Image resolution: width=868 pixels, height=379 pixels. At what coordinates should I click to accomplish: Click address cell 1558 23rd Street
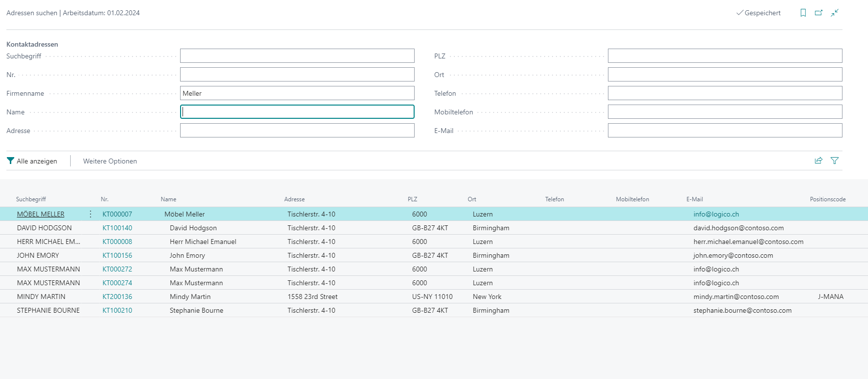(x=313, y=297)
